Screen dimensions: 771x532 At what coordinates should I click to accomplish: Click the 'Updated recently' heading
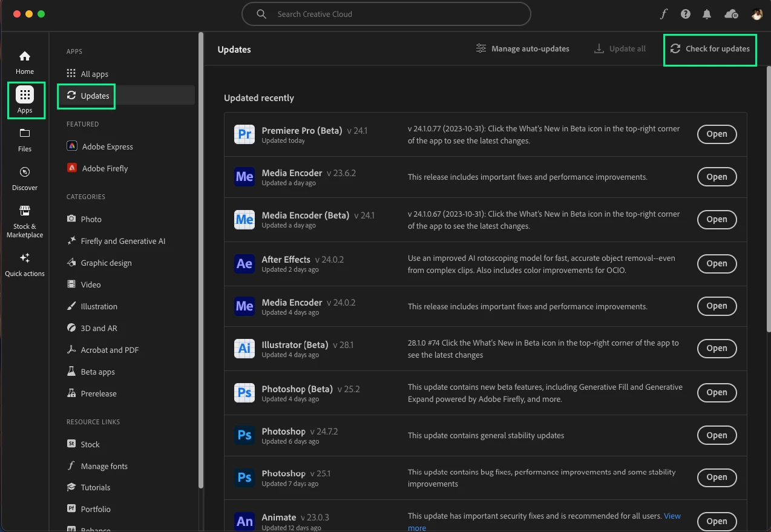[x=259, y=98]
